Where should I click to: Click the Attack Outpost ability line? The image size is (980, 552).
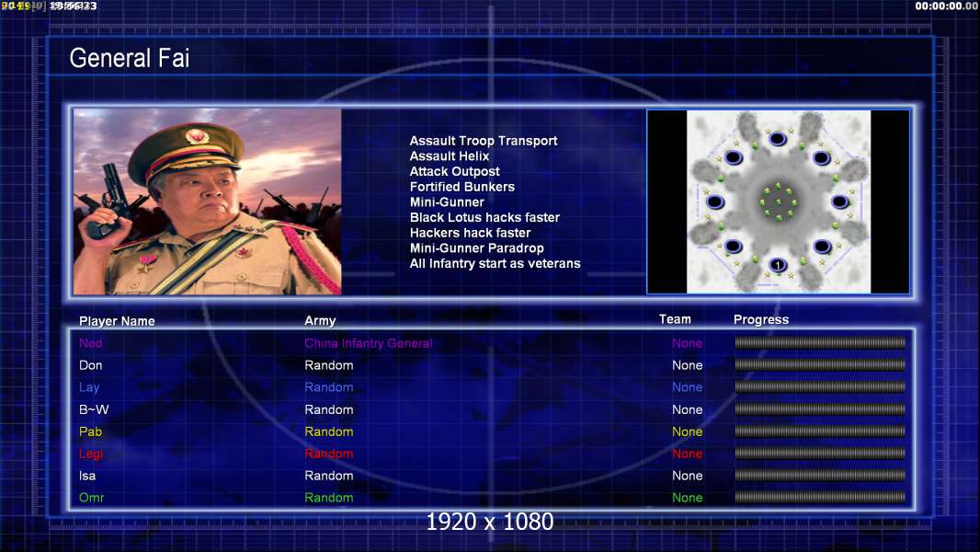(x=454, y=171)
